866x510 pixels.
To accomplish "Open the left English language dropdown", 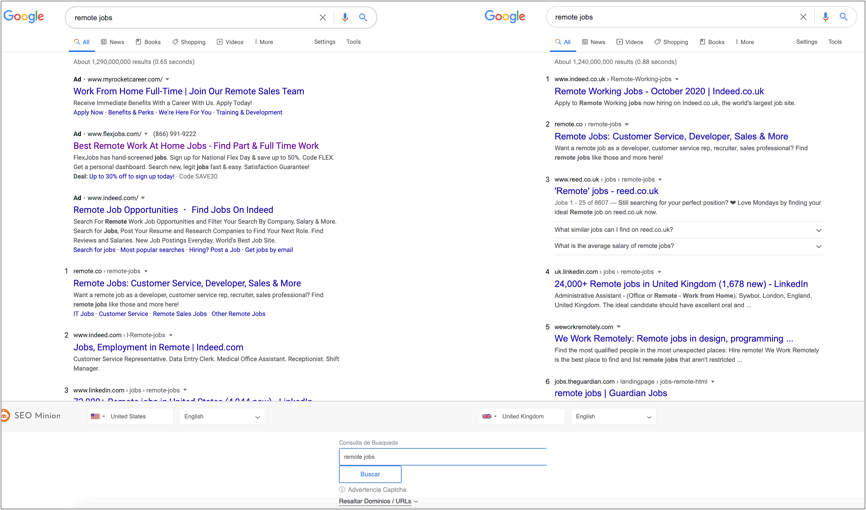I will tap(222, 416).
